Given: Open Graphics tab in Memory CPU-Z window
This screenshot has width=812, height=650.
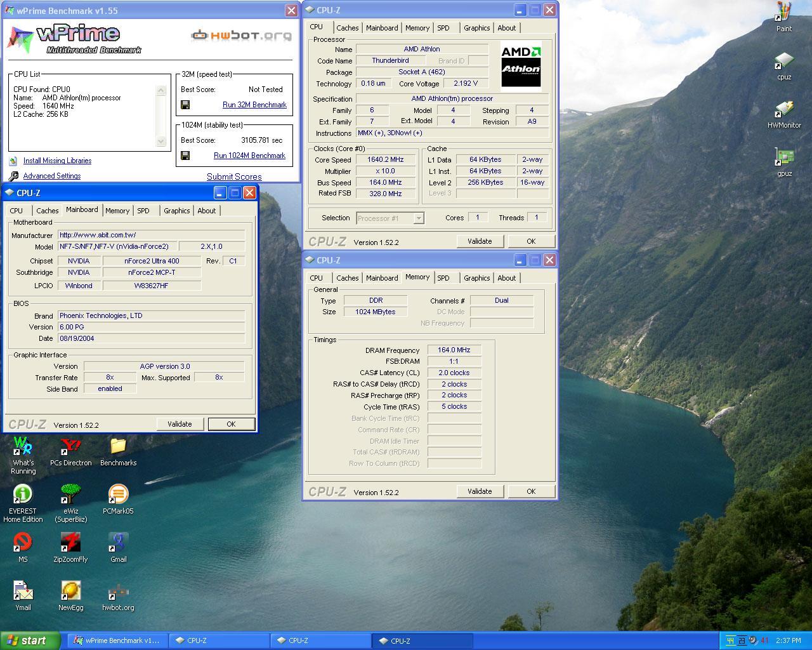Looking at the screenshot, I should pyautogui.click(x=476, y=278).
